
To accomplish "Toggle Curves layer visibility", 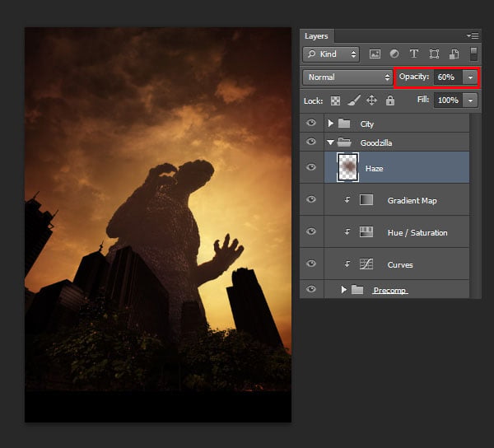I will coord(311,264).
